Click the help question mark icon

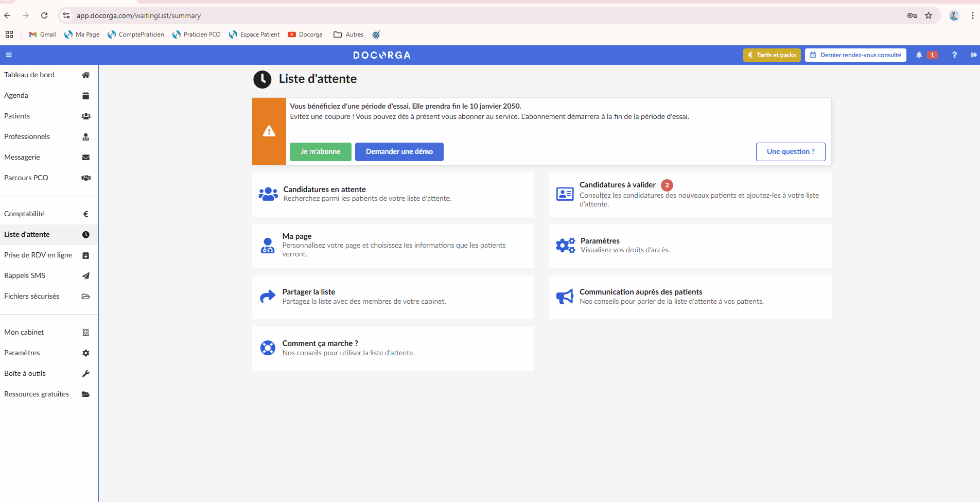954,55
